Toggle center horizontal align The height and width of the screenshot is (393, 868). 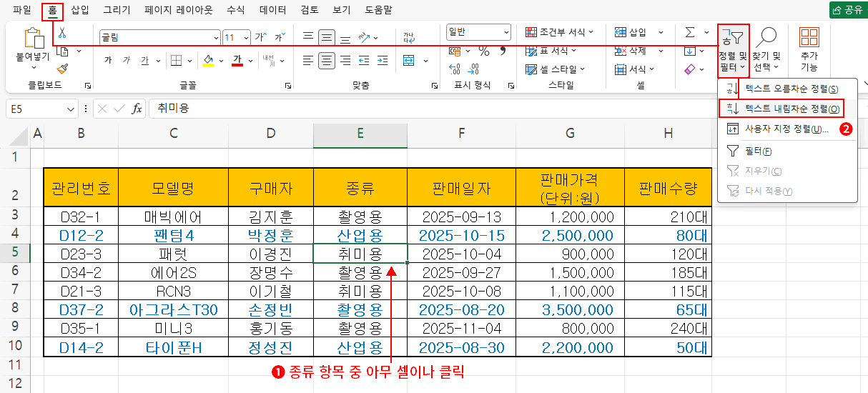click(x=327, y=60)
